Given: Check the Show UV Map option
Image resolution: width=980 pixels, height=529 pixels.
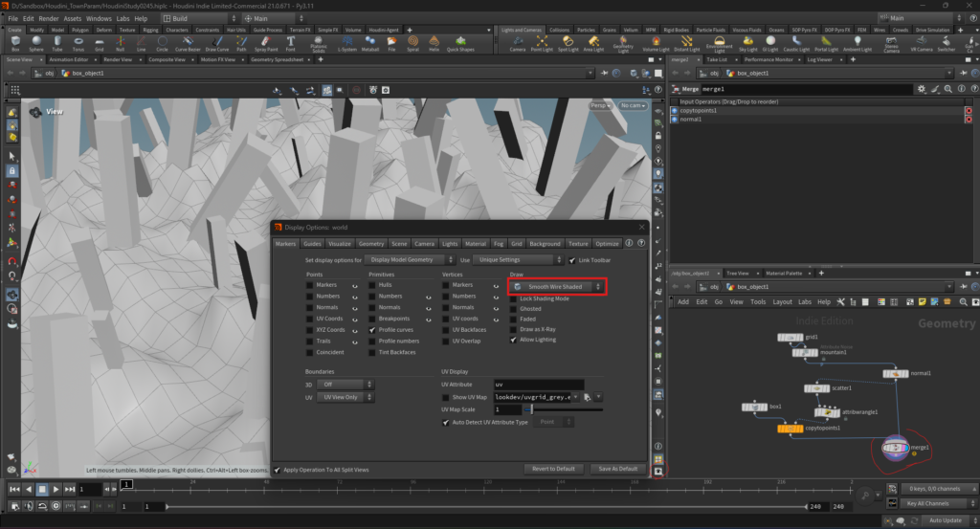Looking at the screenshot, I should click(446, 397).
